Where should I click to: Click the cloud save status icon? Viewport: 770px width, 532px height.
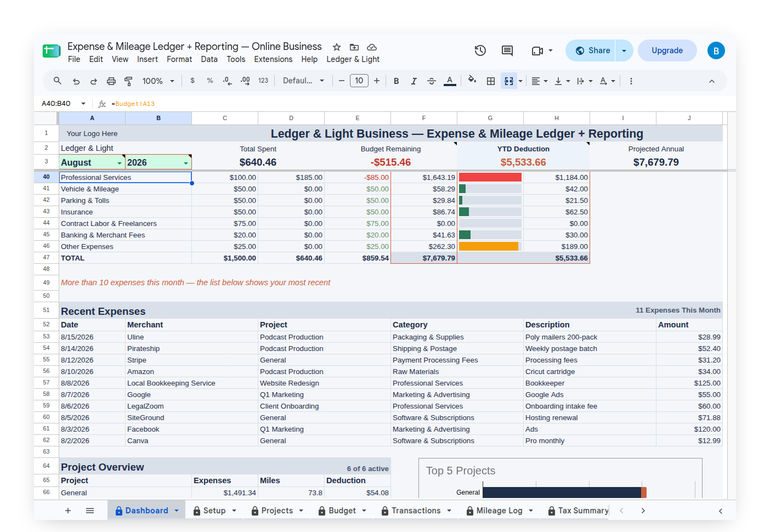[372, 47]
